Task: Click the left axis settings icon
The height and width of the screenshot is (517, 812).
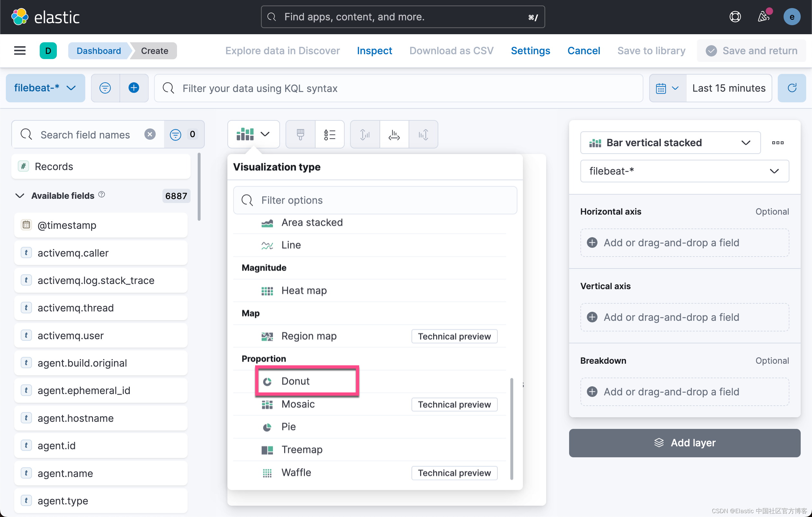Action: [x=365, y=135]
